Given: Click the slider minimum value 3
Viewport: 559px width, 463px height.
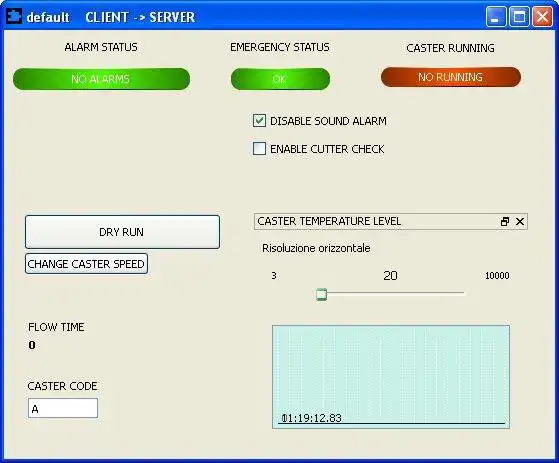Looking at the screenshot, I should (x=274, y=276).
